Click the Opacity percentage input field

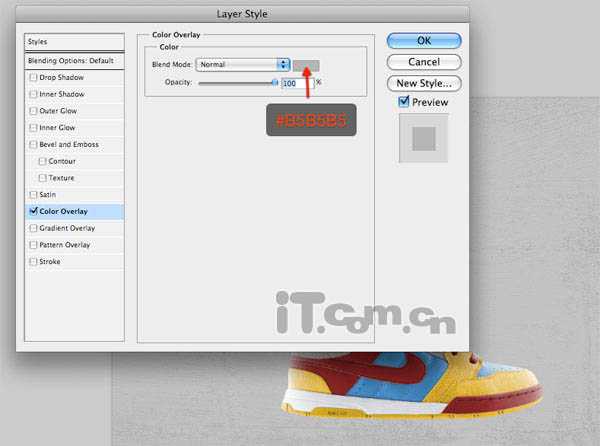tap(297, 83)
